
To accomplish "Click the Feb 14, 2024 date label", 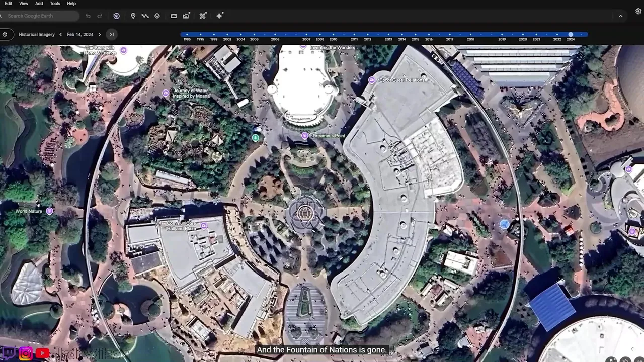I will [x=80, y=34].
